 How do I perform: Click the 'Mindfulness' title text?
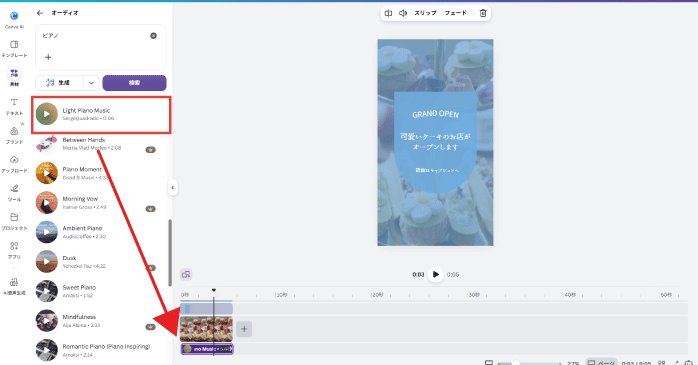point(79,317)
